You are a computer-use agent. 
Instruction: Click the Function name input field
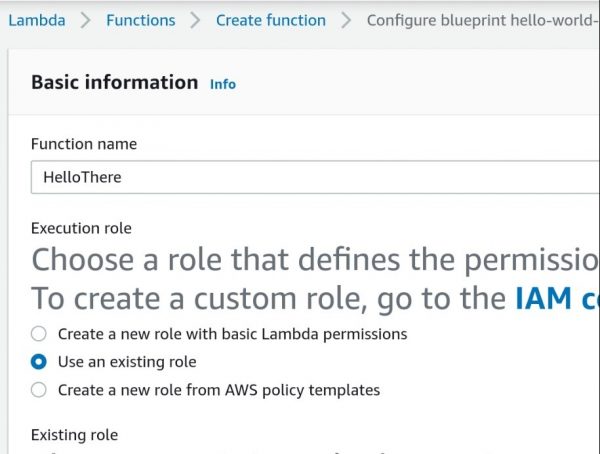tap(315, 177)
